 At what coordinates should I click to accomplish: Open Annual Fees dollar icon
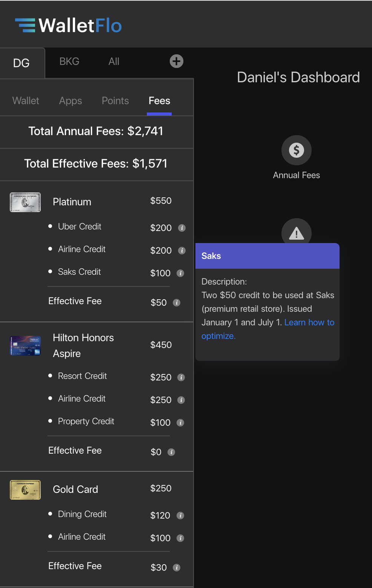click(297, 150)
